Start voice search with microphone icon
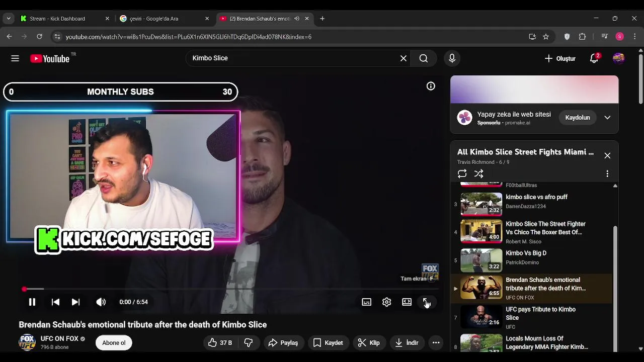This screenshot has height=362, width=644. (452, 58)
